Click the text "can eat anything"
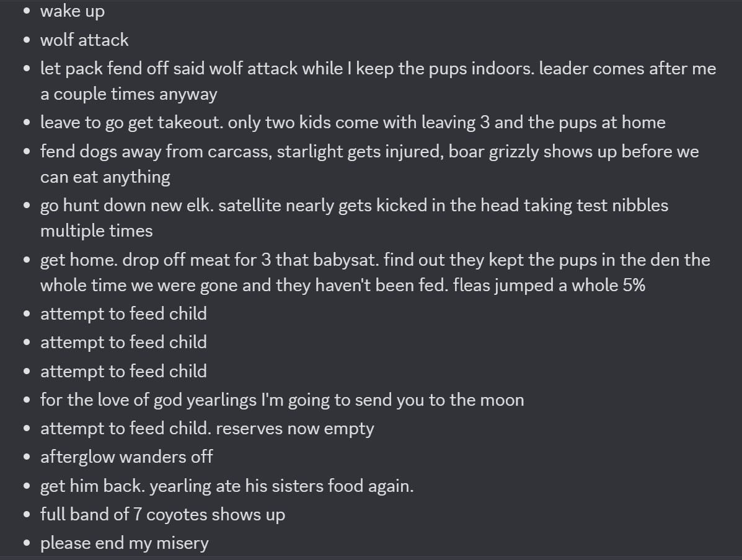 pos(105,177)
